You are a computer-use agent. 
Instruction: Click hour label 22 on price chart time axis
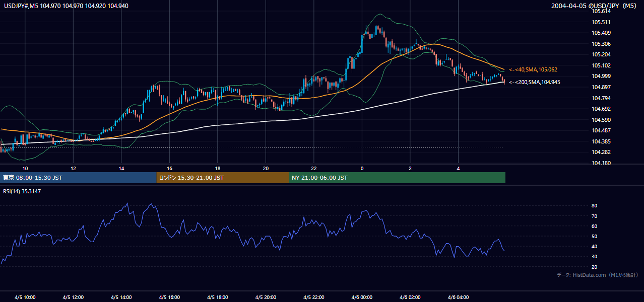[314, 168]
